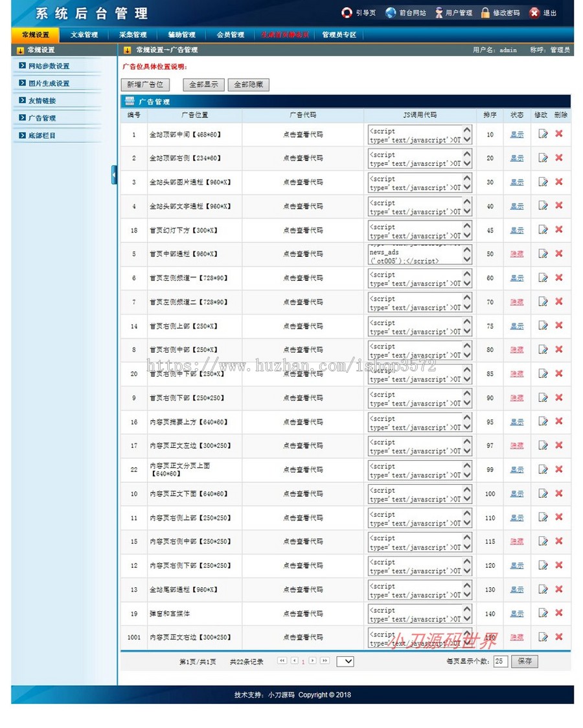This screenshot has width=583, height=728.
Task: Click 点击查看代码 for 首页幻灯下方 row
Action: [303, 230]
